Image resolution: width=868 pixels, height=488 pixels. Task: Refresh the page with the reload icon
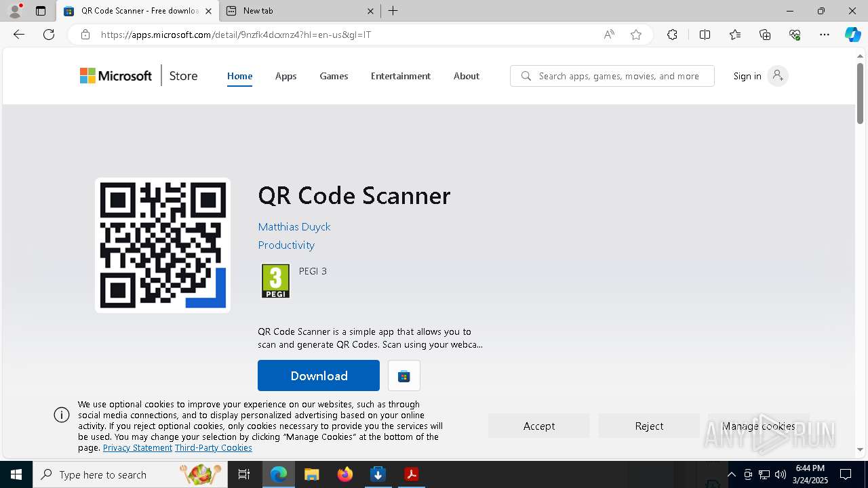[49, 35]
